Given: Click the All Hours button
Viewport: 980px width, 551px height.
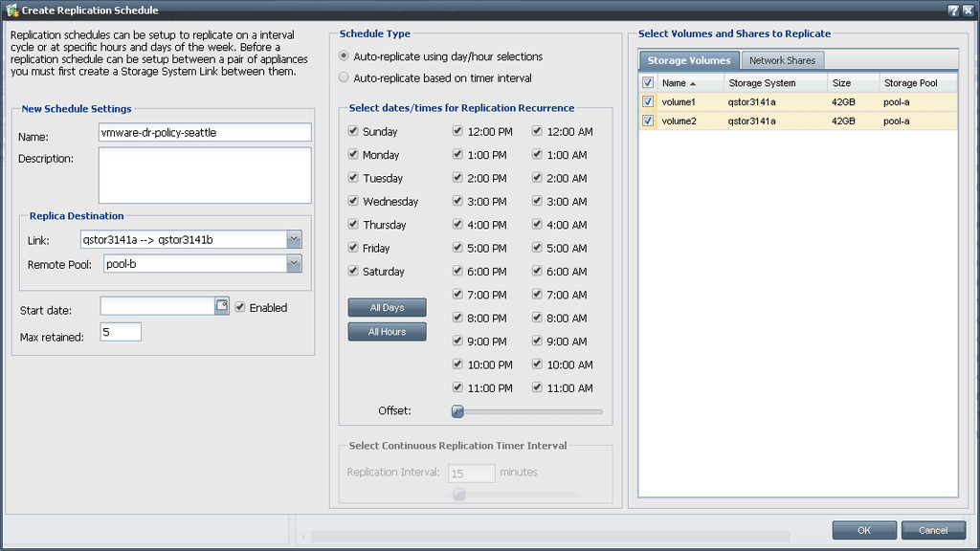Looking at the screenshot, I should pyautogui.click(x=387, y=331).
